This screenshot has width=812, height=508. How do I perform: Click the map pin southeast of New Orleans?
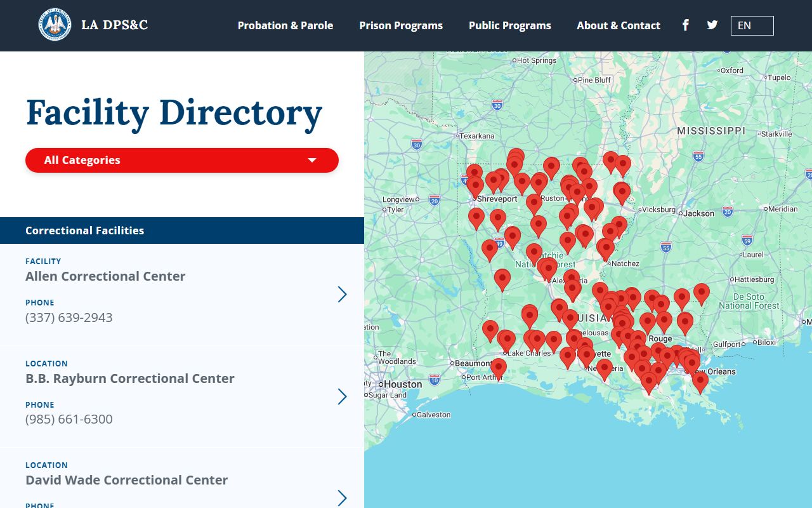pyautogui.click(x=700, y=381)
